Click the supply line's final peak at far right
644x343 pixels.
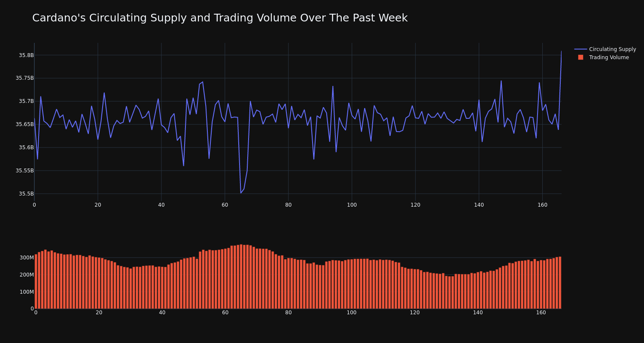[x=561, y=51]
